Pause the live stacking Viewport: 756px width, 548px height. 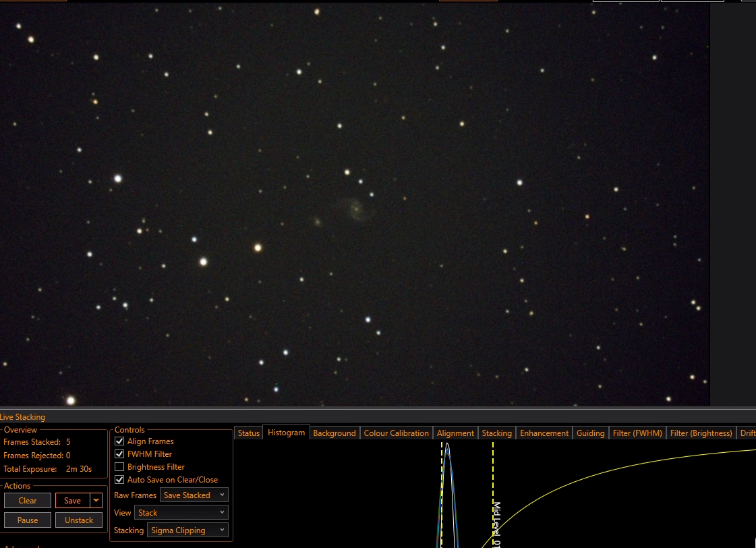point(28,520)
